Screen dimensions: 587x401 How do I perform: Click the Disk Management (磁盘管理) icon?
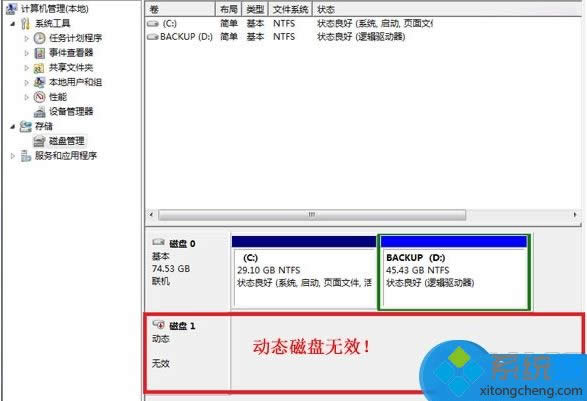[x=39, y=141]
